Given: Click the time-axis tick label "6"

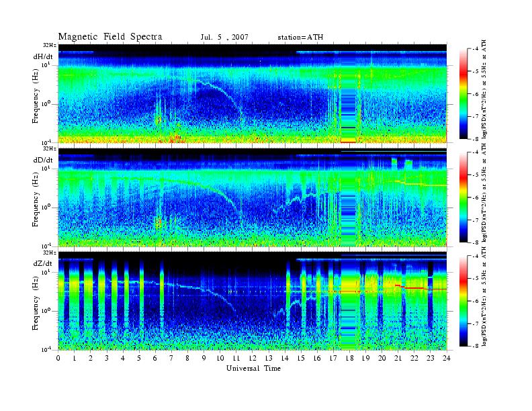Looking at the screenshot, I should click(155, 358).
